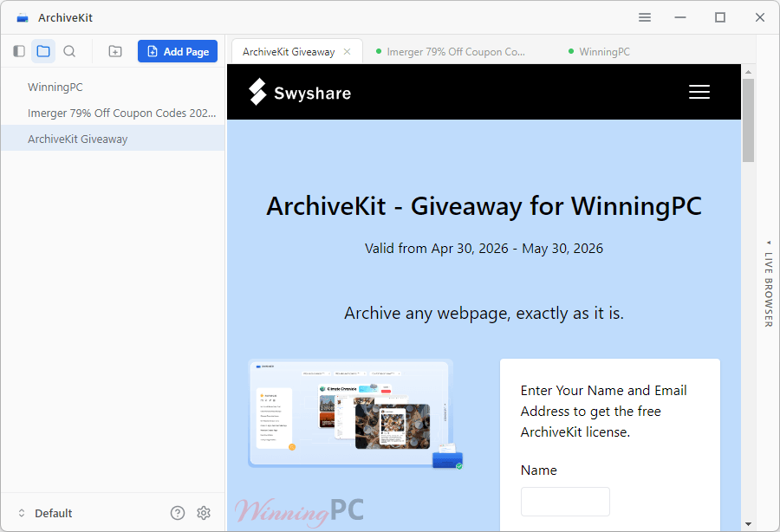Minimize the ArchiveKit window
780x532 pixels.
pos(680,17)
